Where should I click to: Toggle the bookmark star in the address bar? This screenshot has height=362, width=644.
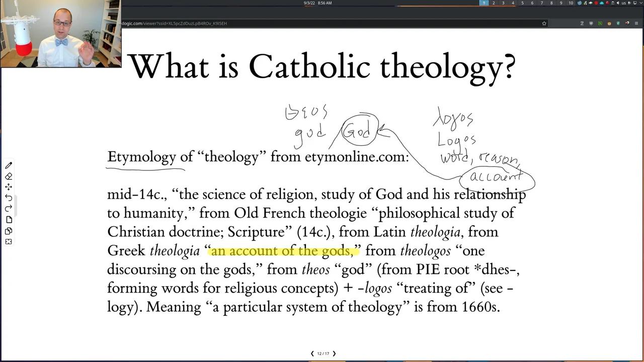point(544,23)
